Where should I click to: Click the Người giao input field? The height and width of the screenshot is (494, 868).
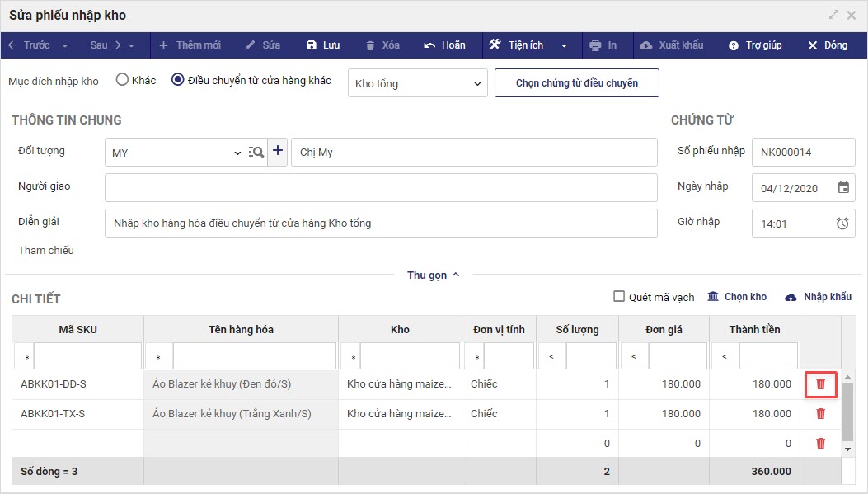click(380, 187)
